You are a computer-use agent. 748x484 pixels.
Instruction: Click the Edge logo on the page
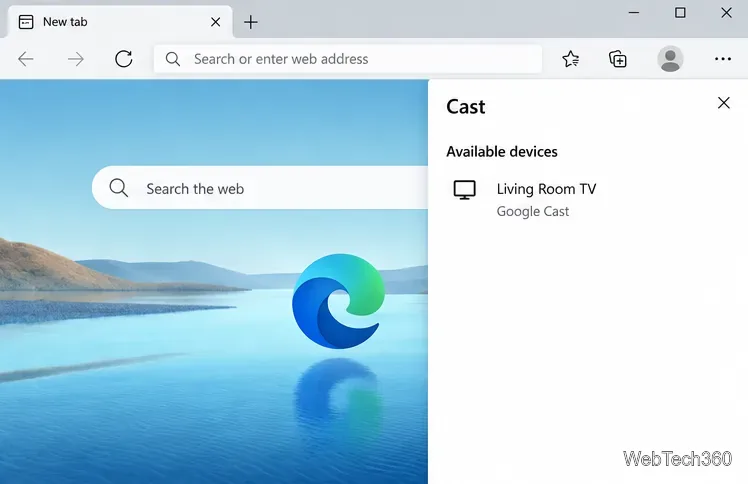(339, 301)
